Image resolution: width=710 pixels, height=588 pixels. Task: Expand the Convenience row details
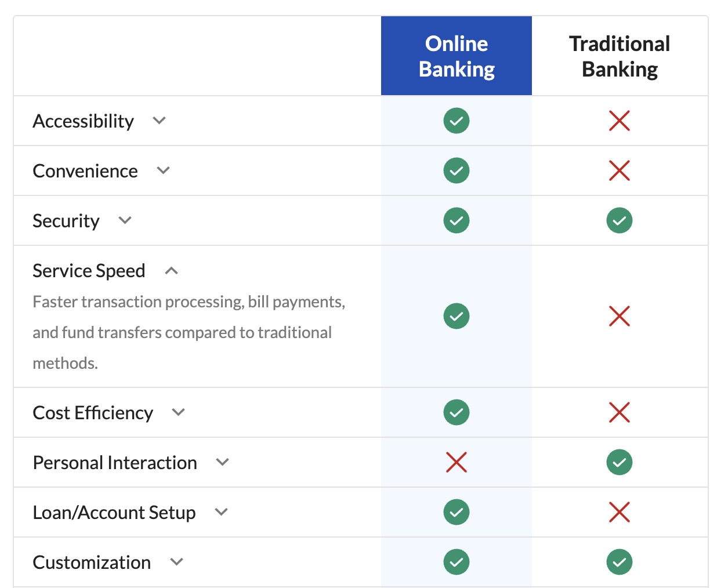coord(163,170)
